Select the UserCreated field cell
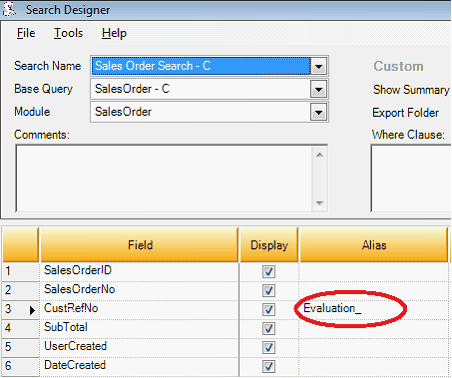The image size is (452, 378). coord(139,347)
